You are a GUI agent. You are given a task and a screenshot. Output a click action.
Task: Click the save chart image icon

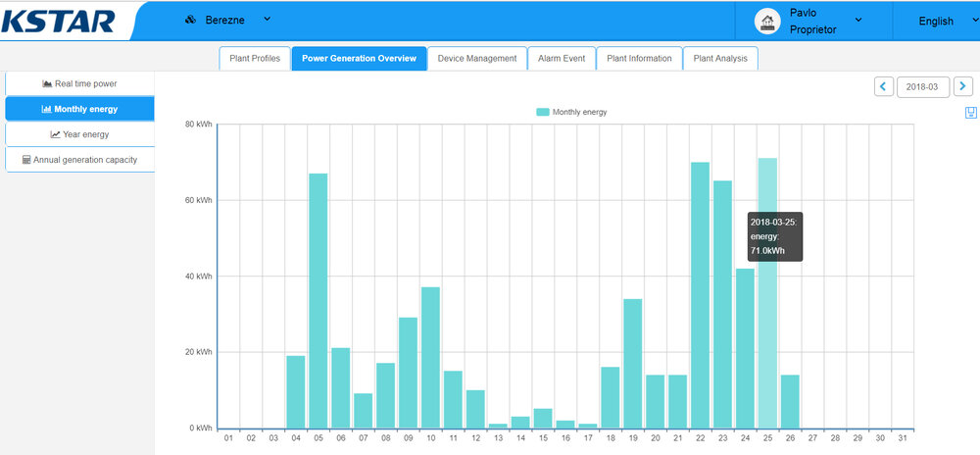970,114
